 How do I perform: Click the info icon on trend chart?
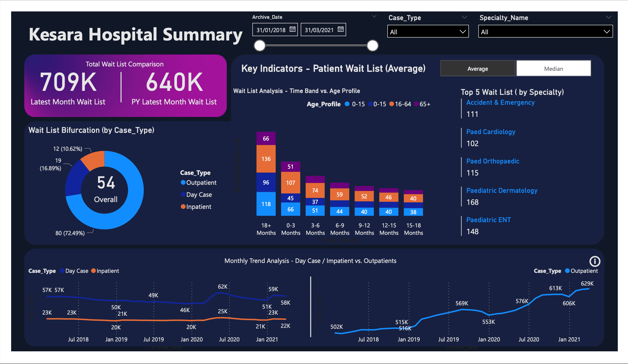pos(595,261)
